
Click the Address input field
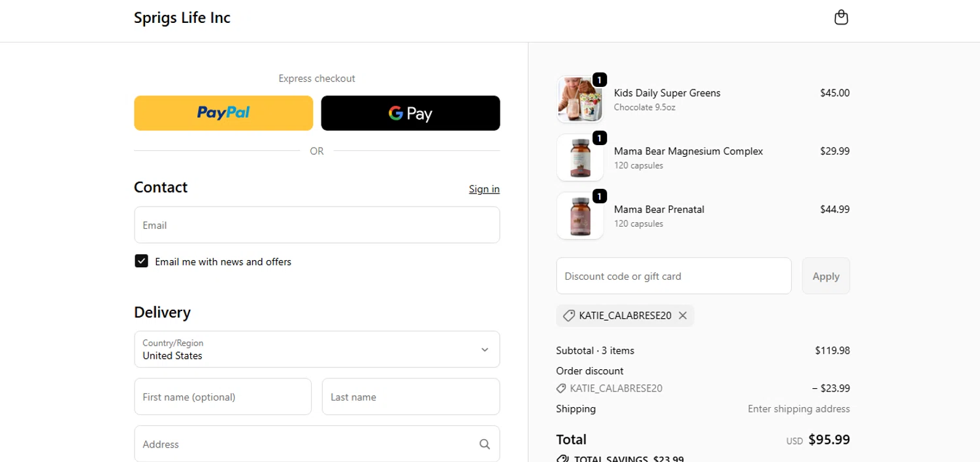[x=317, y=444]
